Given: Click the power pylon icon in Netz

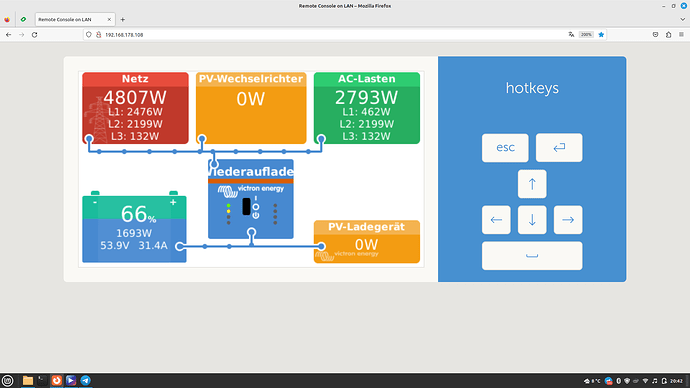Looking at the screenshot, I should (99, 120).
